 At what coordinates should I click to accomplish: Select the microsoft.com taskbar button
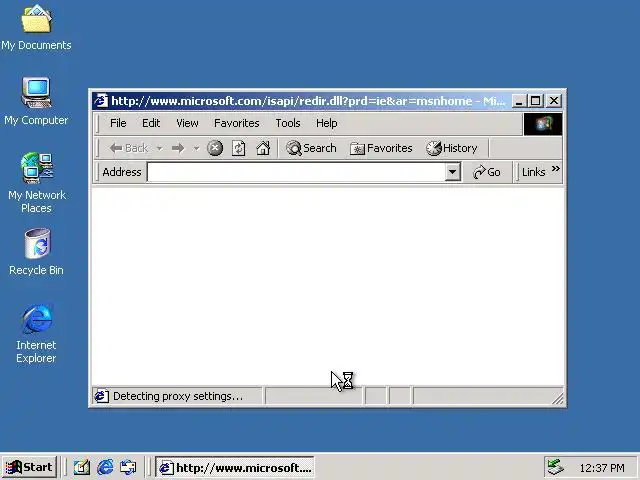(235, 467)
